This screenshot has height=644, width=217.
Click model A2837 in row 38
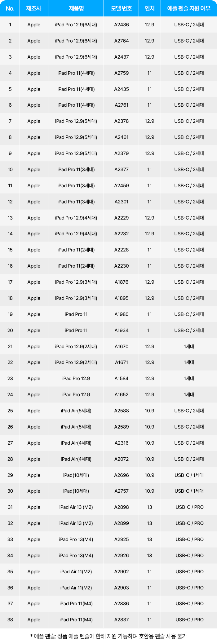(122, 620)
